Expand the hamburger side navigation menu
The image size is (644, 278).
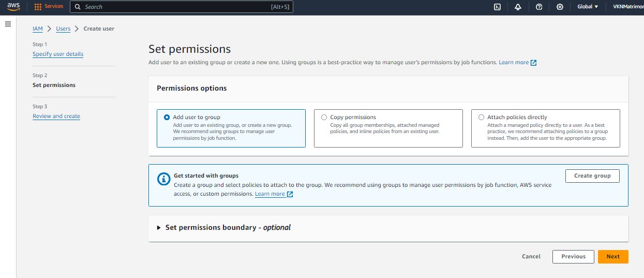click(x=8, y=24)
